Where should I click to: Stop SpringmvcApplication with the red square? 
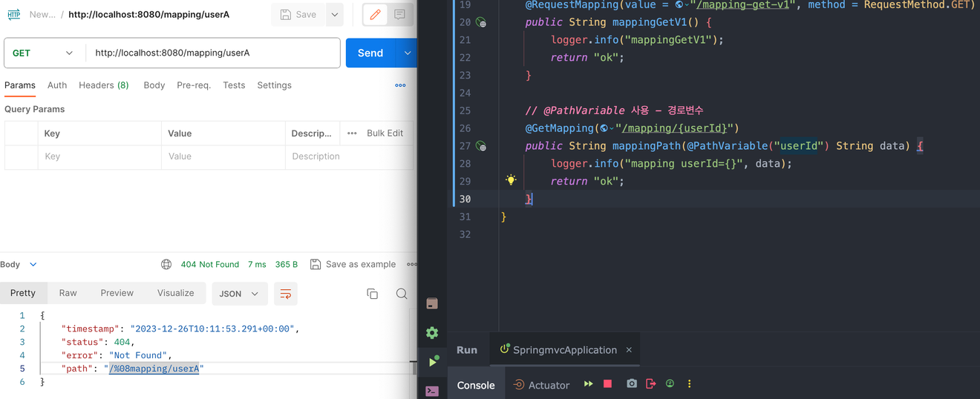[607, 384]
